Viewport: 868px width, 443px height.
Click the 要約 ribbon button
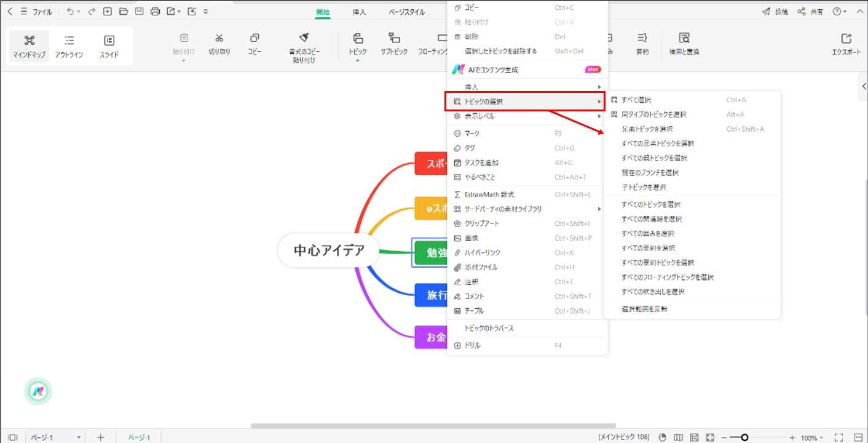(x=642, y=44)
